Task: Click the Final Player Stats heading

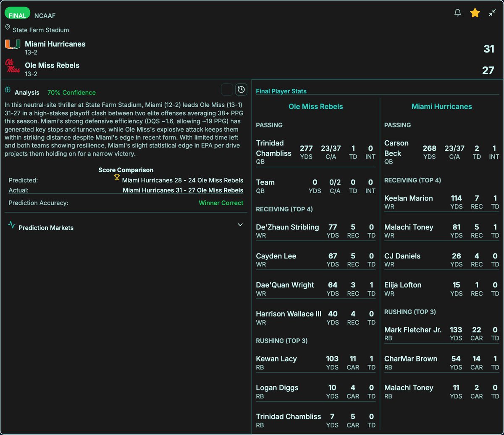Action: [x=281, y=91]
